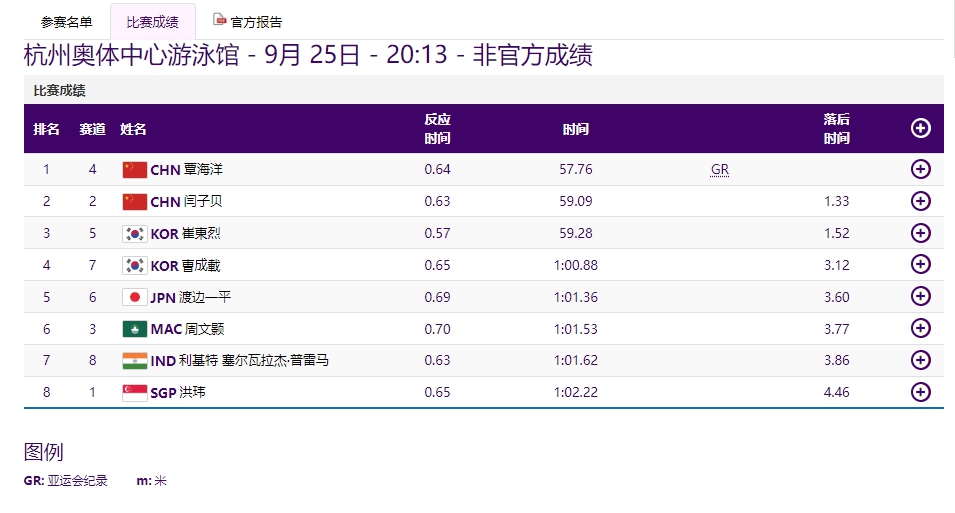Screen dimensions: 955x513
Task: Expand details for 洪玮 row
Action: point(921,392)
